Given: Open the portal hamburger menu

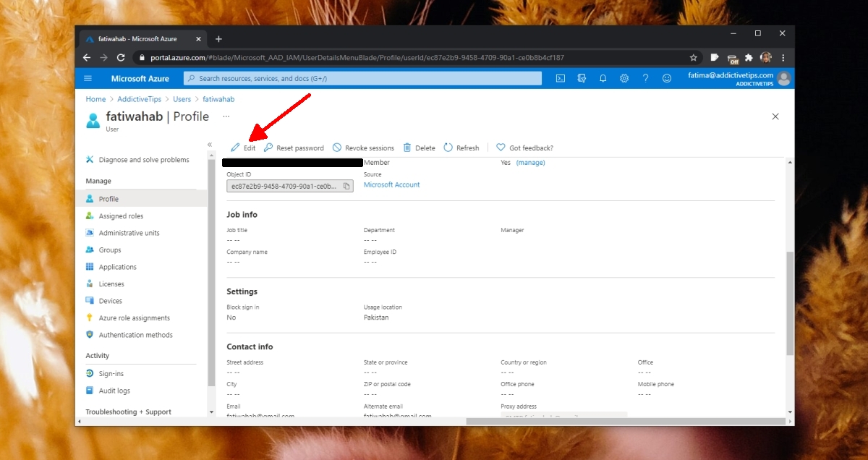Looking at the screenshot, I should pyautogui.click(x=88, y=78).
